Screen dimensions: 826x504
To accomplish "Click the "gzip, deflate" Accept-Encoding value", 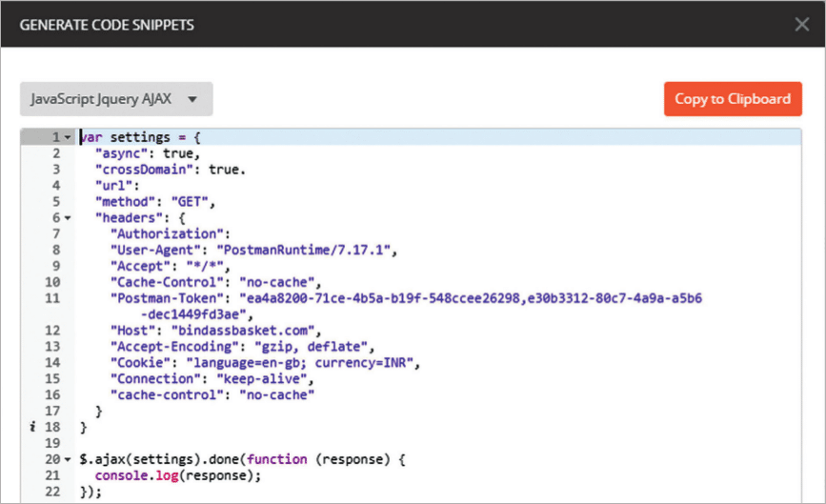I will point(313,347).
